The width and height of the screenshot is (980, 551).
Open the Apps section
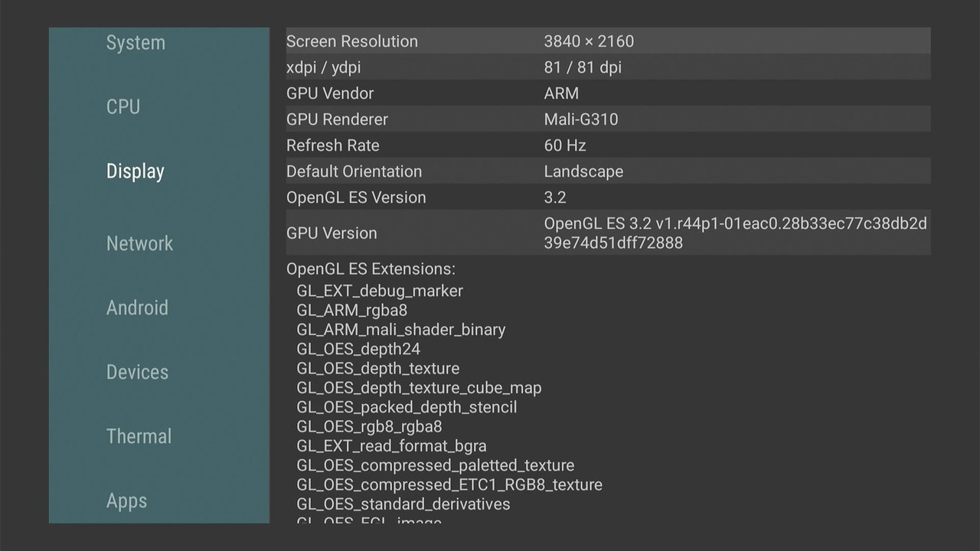126,500
